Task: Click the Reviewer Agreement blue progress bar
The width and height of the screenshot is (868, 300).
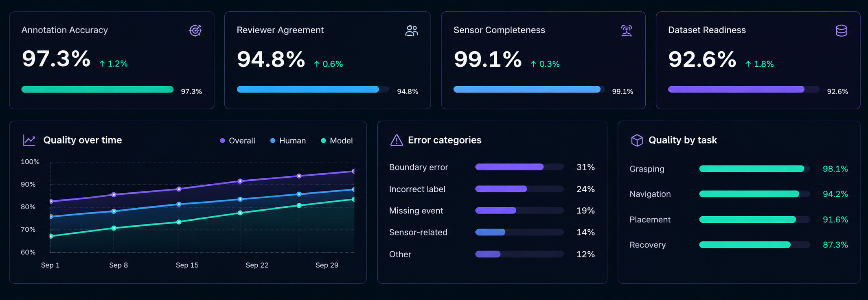Action: coord(313,89)
